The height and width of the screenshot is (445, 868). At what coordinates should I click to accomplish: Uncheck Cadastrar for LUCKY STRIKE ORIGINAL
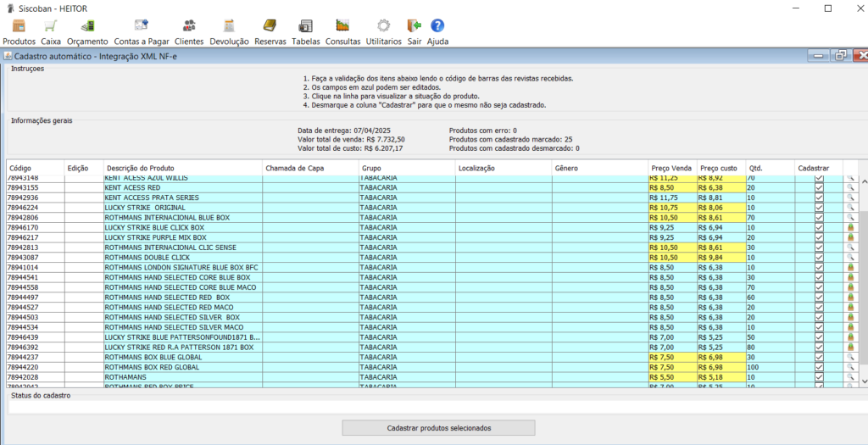pos(819,208)
